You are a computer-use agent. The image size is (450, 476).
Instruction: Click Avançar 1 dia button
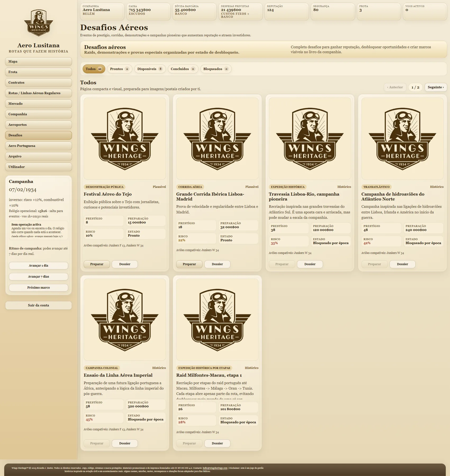tap(39, 266)
